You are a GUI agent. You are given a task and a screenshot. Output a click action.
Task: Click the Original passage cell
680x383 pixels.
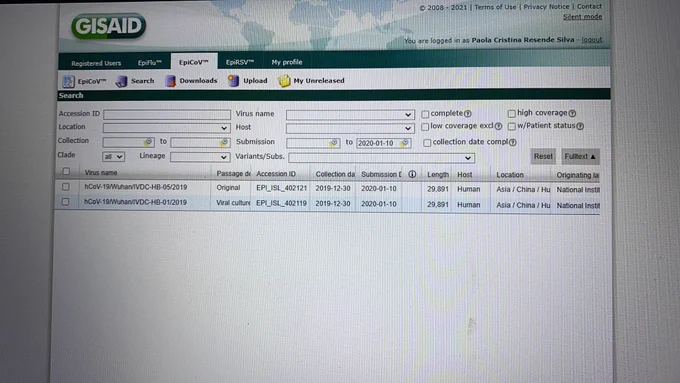click(x=228, y=187)
